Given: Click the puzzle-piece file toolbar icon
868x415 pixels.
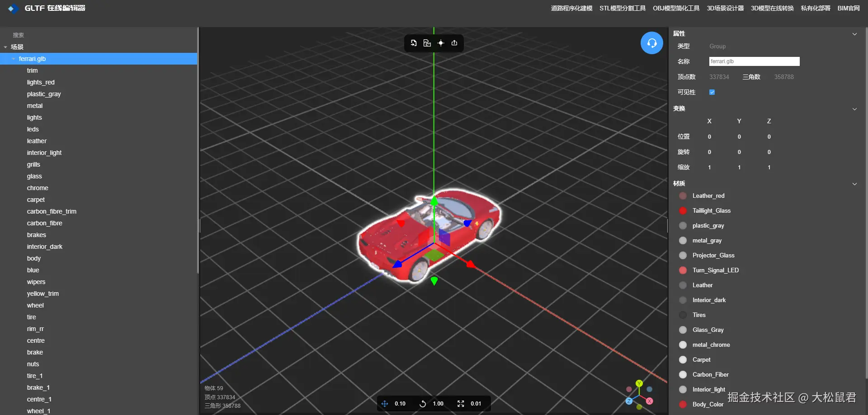Looking at the screenshot, I should (x=427, y=43).
